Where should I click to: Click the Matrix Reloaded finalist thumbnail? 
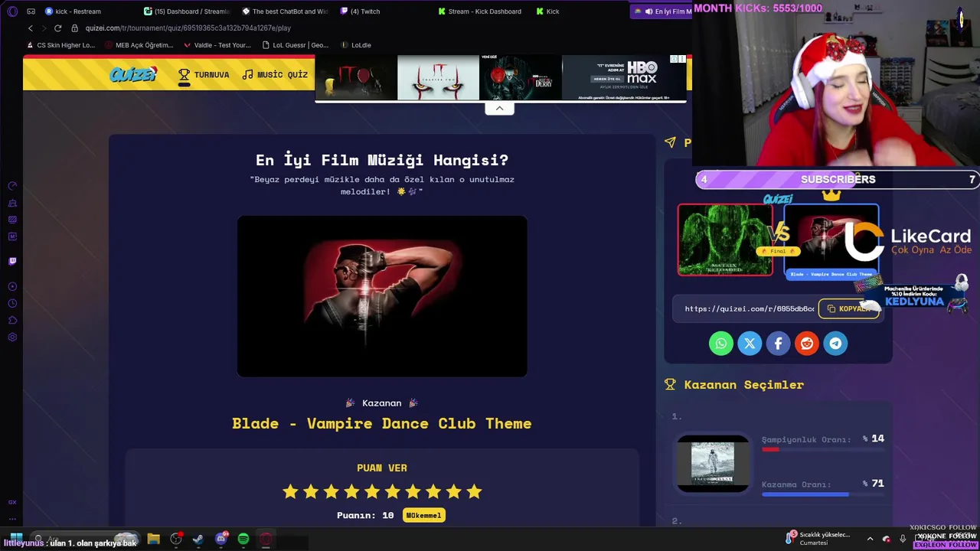click(725, 240)
